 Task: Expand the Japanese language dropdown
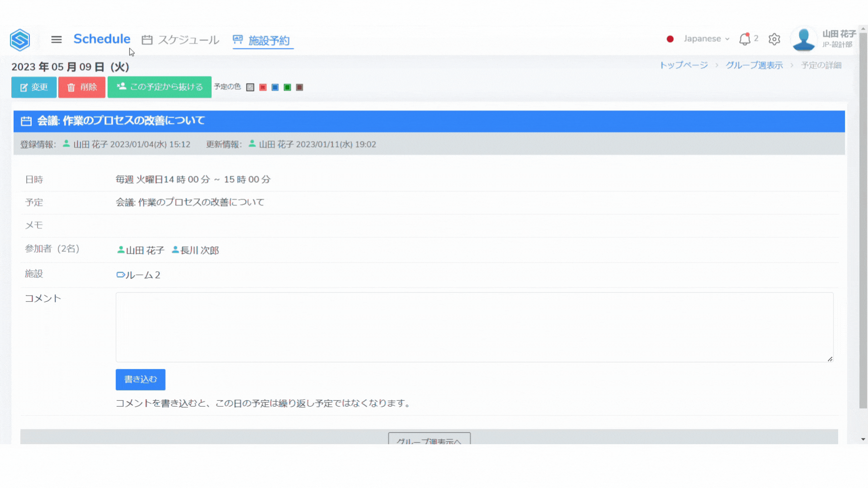pyautogui.click(x=706, y=39)
